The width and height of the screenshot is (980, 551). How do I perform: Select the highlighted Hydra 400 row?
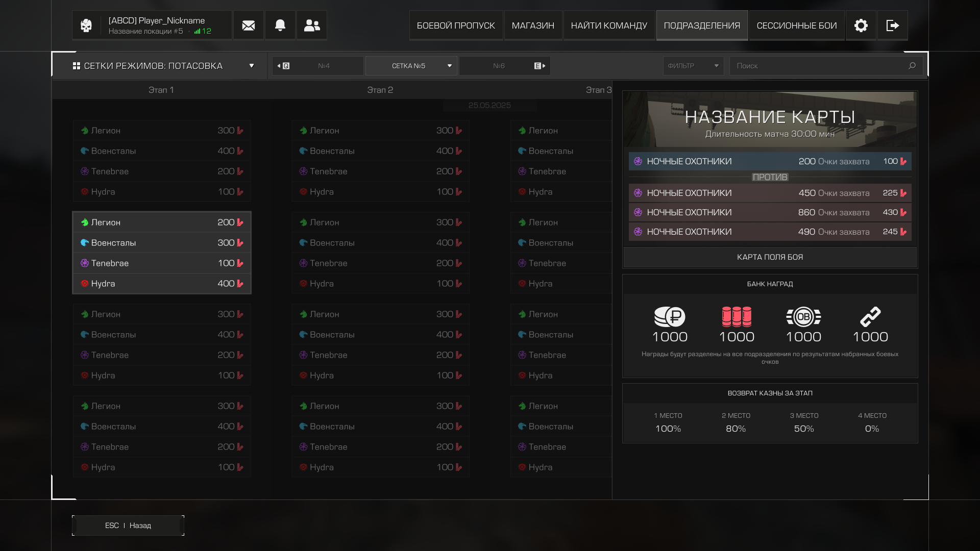coord(162,284)
